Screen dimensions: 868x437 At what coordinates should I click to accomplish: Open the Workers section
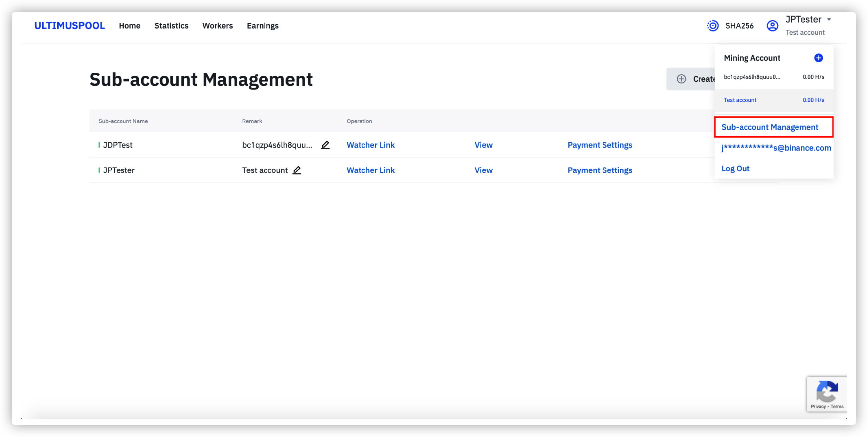tap(217, 25)
